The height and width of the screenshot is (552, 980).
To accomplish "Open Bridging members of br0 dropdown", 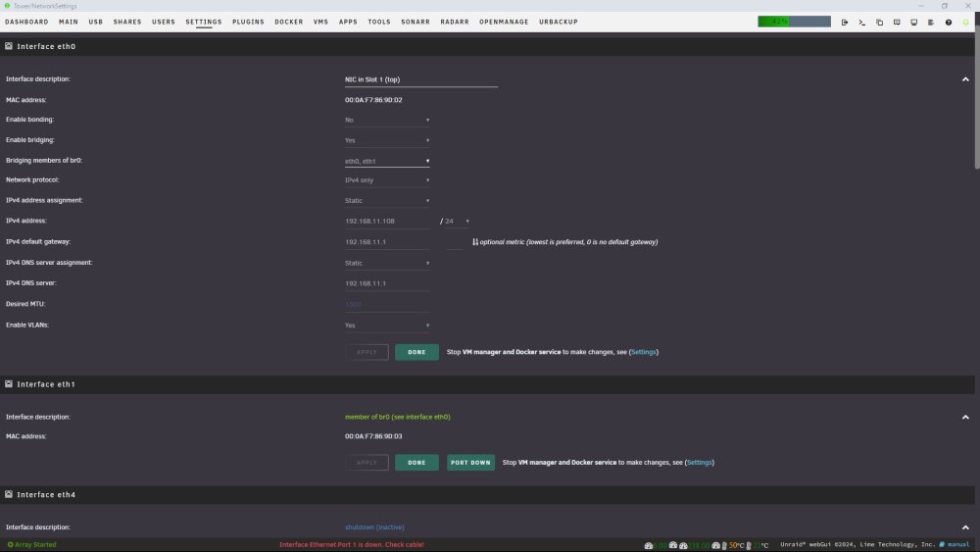I will point(387,162).
